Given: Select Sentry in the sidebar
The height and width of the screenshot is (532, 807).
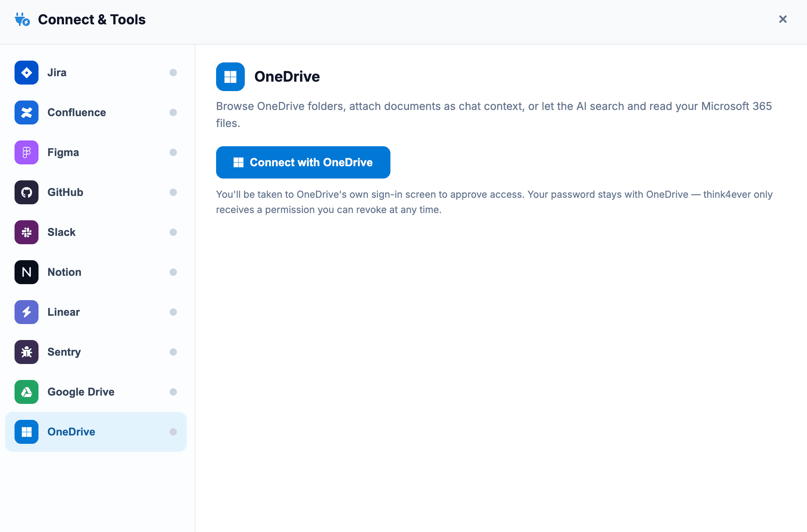Looking at the screenshot, I should [96, 352].
